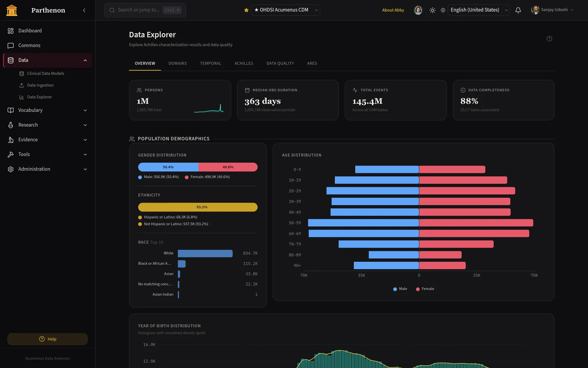Click the White race bar
This screenshot has width=588, height=368.
pyautogui.click(x=205, y=253)
